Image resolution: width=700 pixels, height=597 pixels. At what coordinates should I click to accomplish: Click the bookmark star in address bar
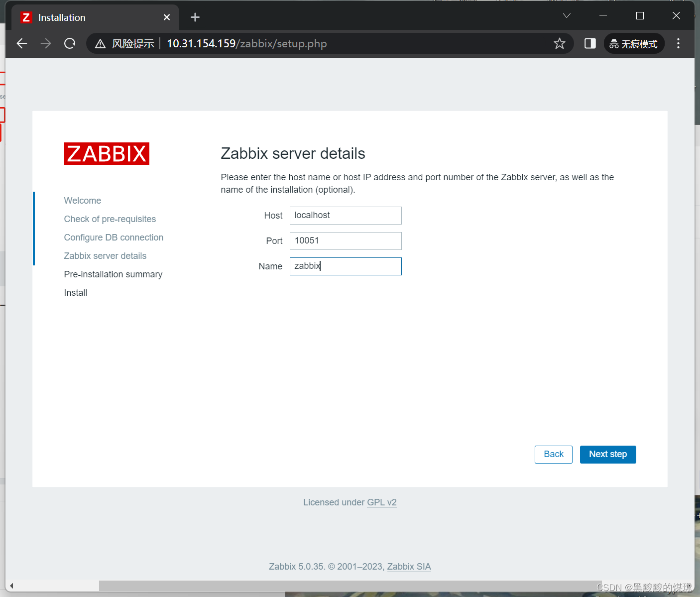560,43
